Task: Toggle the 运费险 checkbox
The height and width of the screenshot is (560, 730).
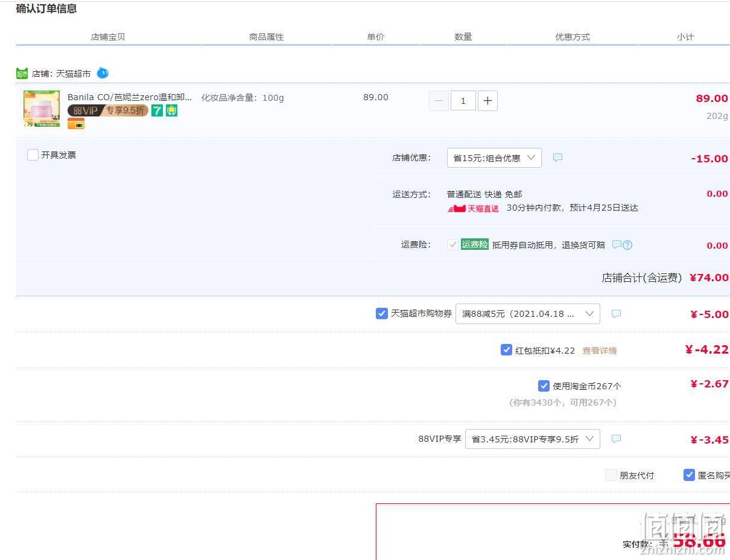Action: point(452,244)
